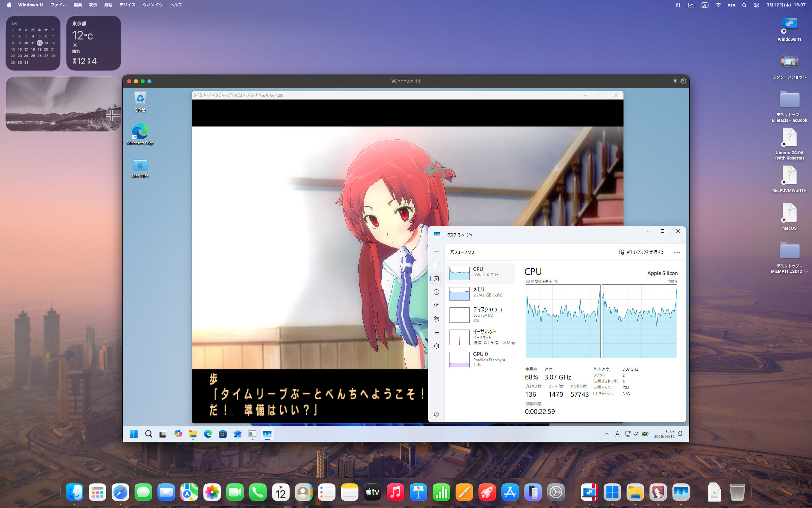The image size is (812, 508).
Task: Expand the Windows system tray hidden icons chevron
Action: pyautogui.click(x=607, y=434)
